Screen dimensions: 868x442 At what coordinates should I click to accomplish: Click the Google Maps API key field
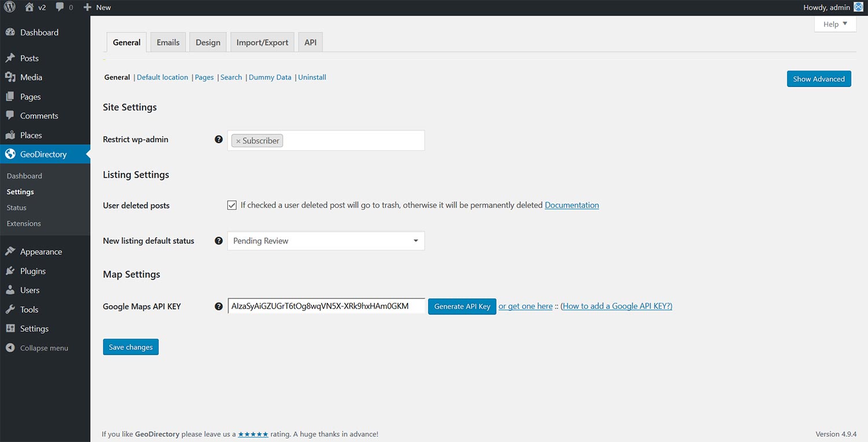tap(326, 306)
